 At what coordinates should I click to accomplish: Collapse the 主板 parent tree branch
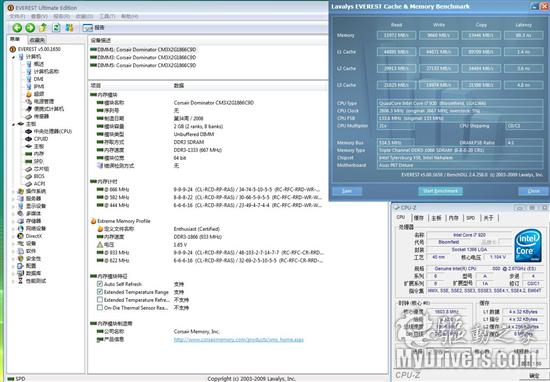[14, 124]
